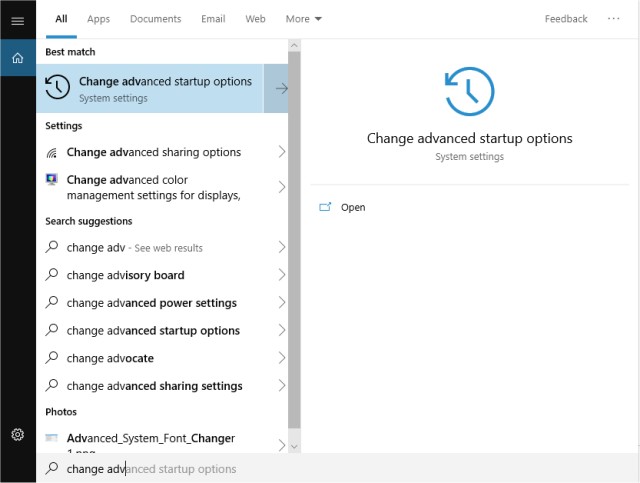Click the preview title 'Change advanced startup options'

[x=469, y=138]
